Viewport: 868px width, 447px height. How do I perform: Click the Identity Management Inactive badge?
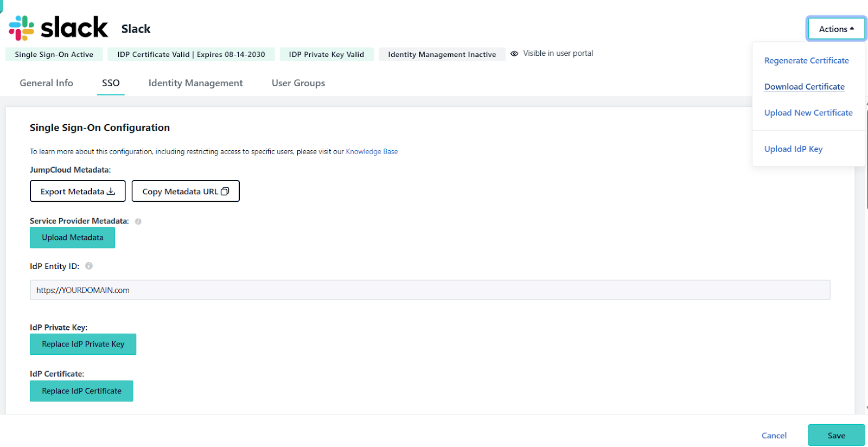click(x=442, y=54)
